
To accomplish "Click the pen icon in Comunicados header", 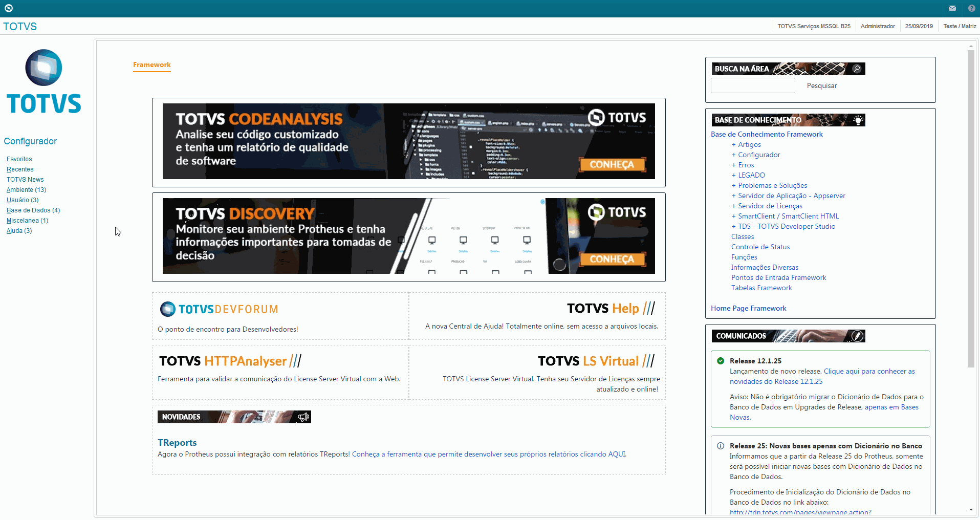I will click(858, 336).
